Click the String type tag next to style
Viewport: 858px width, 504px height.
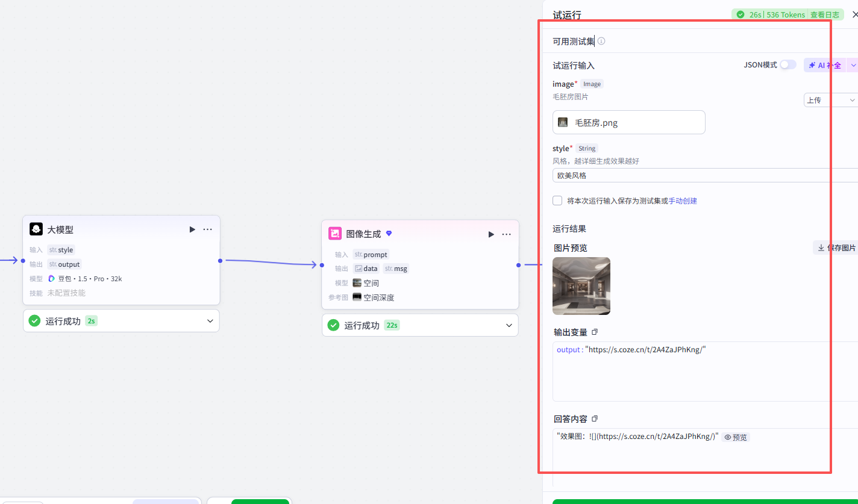pos(587,148)
